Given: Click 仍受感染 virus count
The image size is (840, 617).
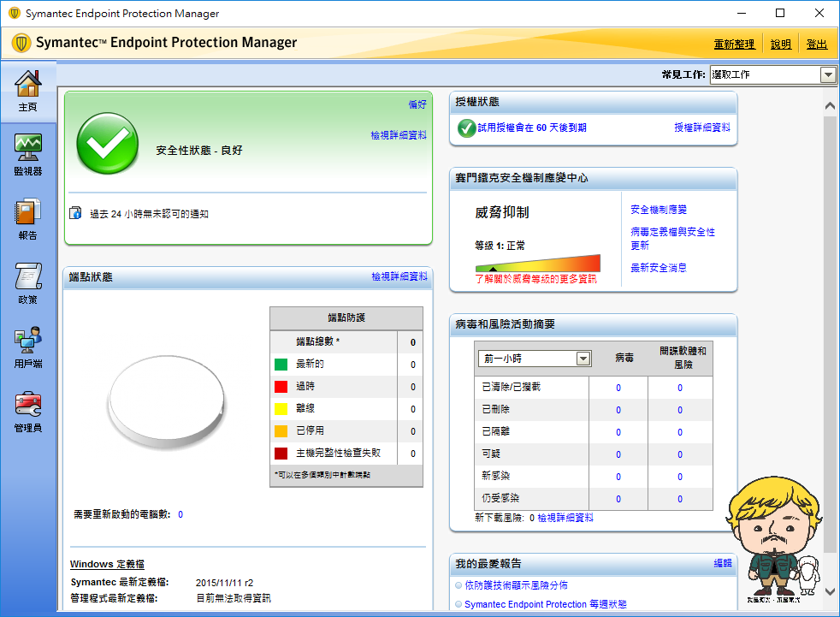Looking at the screenshot, I should (618, 499).
